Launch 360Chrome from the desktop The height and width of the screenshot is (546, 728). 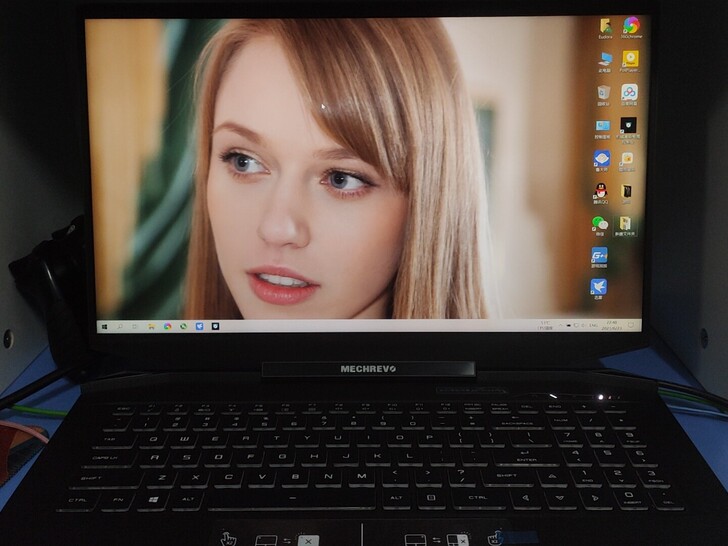point(631,27)
